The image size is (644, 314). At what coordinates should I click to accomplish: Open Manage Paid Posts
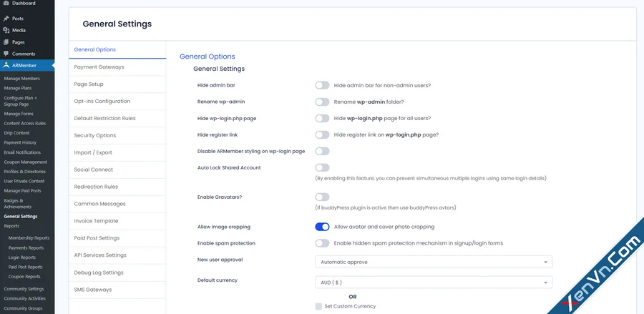click(23, 191)
